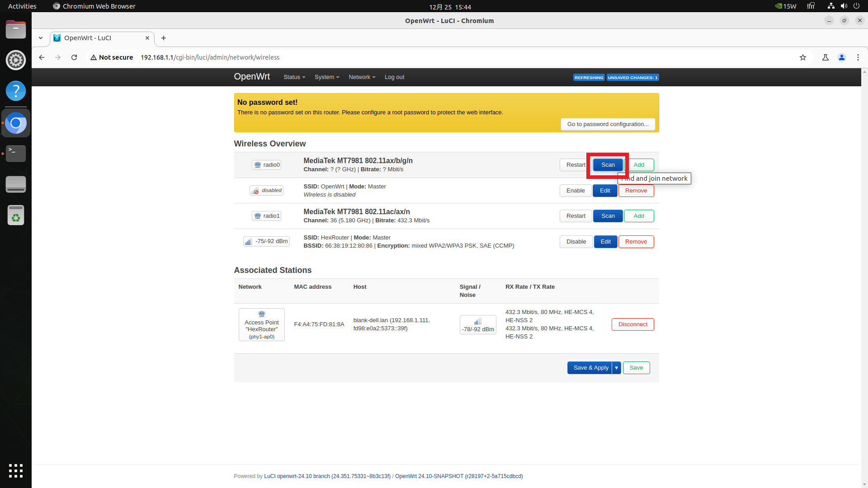
Task: Reload the page in the browser toolbar
Action: click(x=74, y=57)
